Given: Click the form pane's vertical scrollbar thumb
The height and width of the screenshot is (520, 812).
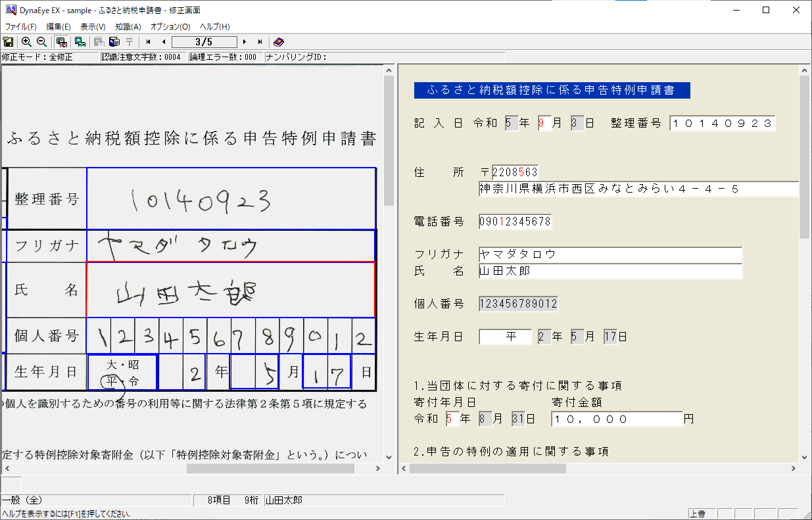Looking at the screenshot, I should [804, 158].
